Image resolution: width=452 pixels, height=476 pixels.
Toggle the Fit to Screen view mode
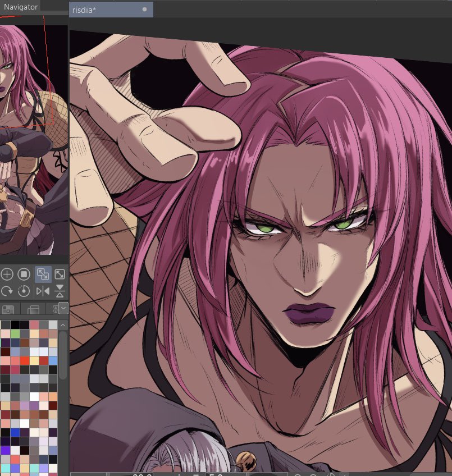point(43,273)
